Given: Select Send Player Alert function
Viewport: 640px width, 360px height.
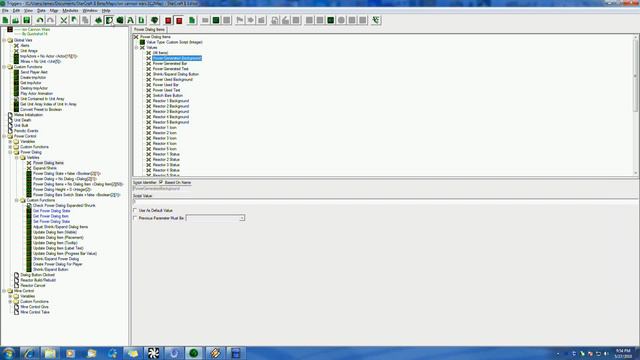Looking at the screenshot, I should tap(34, 72).
